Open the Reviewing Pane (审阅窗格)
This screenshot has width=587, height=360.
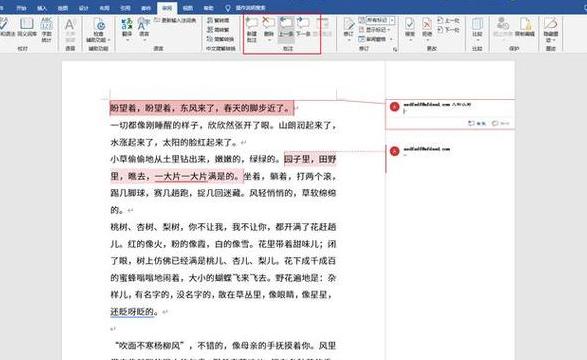[x=375, y=39]
